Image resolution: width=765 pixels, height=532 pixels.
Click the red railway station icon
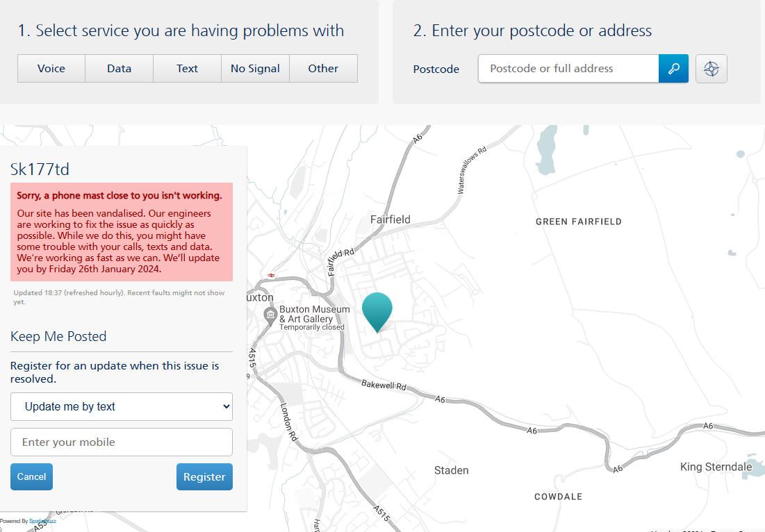pyautogui.click(x=271, y=275)
